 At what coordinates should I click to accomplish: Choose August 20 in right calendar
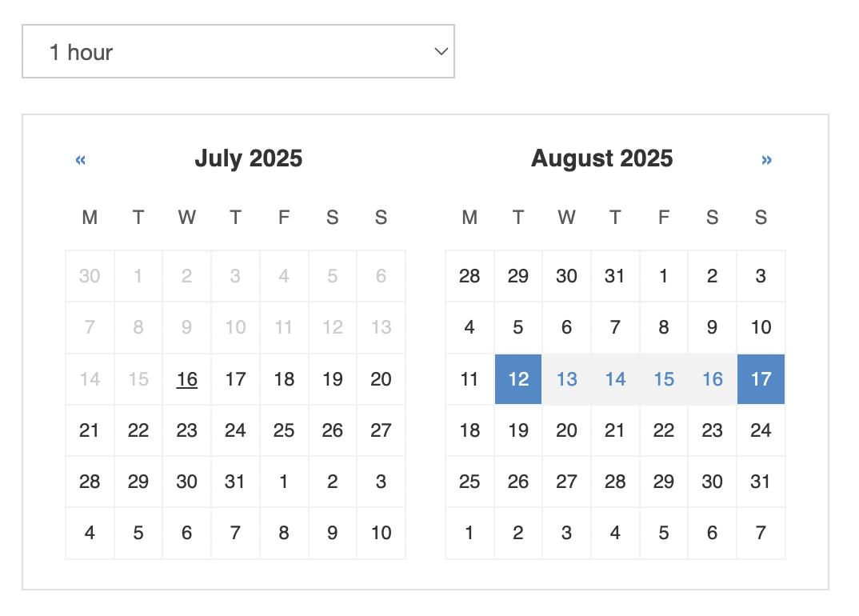(x=566, y=430)
